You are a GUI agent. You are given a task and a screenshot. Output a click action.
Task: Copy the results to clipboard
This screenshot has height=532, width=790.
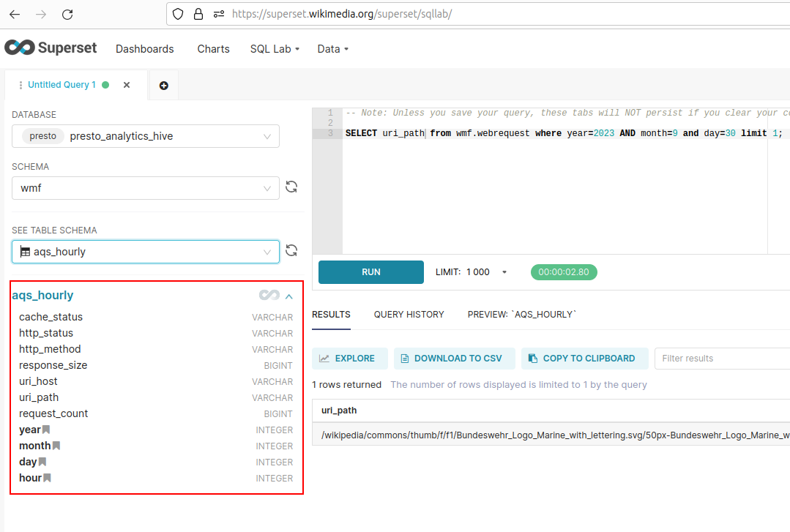tap(584, 359)
